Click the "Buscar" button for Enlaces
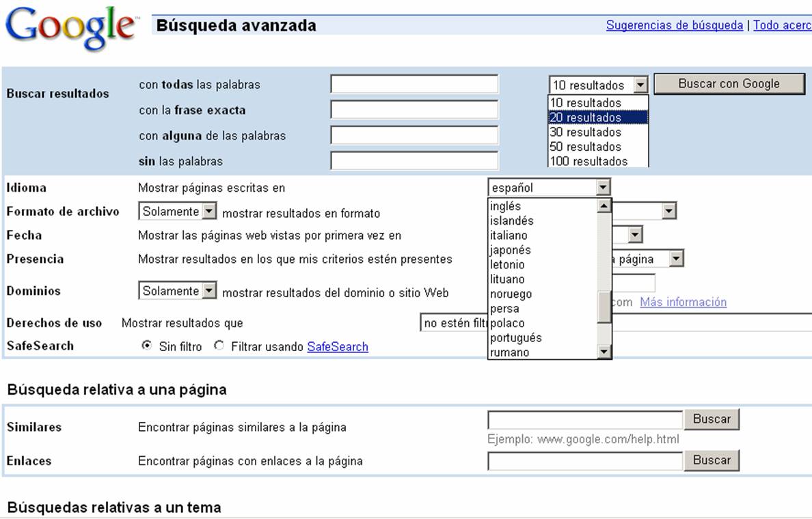Viewport: 812px width, 519px height. 712,460
